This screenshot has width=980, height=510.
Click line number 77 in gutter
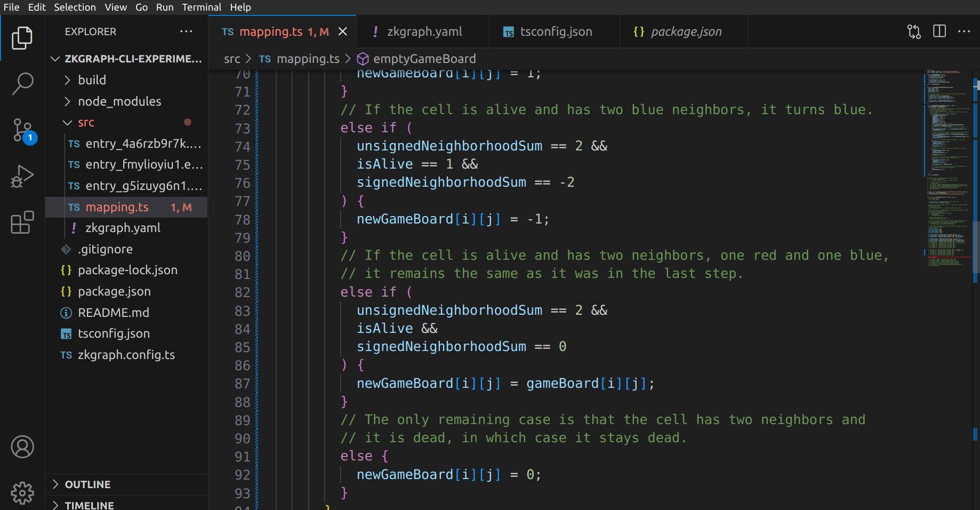[242, 201]
